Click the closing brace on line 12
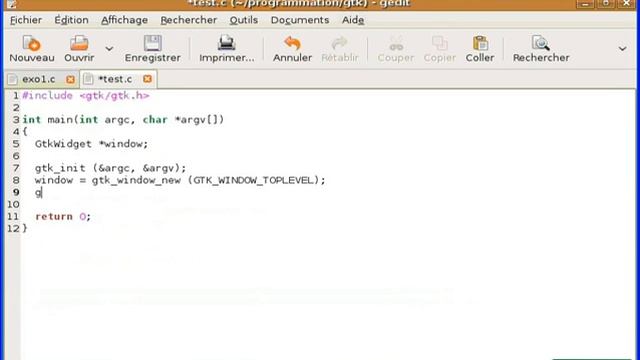 click(x=25, y=228)
